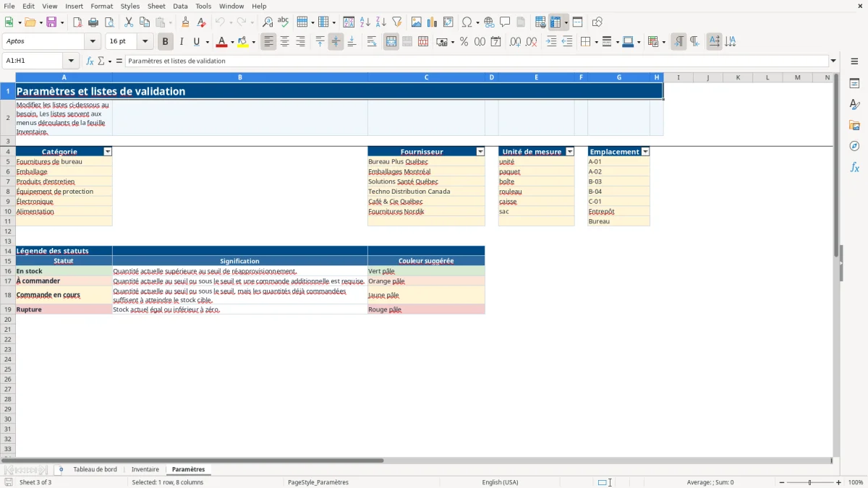Clear direct formatting from the selection

pos(202,22)
